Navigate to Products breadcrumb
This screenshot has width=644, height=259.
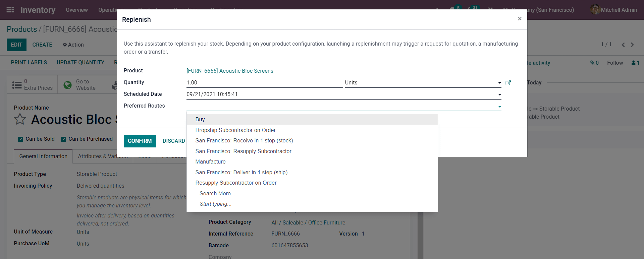coord(22,29)
